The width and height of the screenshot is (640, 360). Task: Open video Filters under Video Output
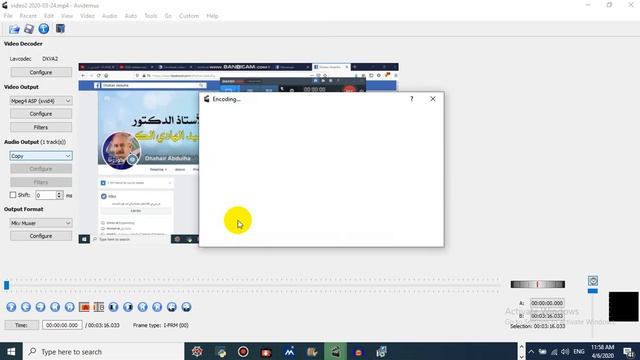tap(41, 127)
